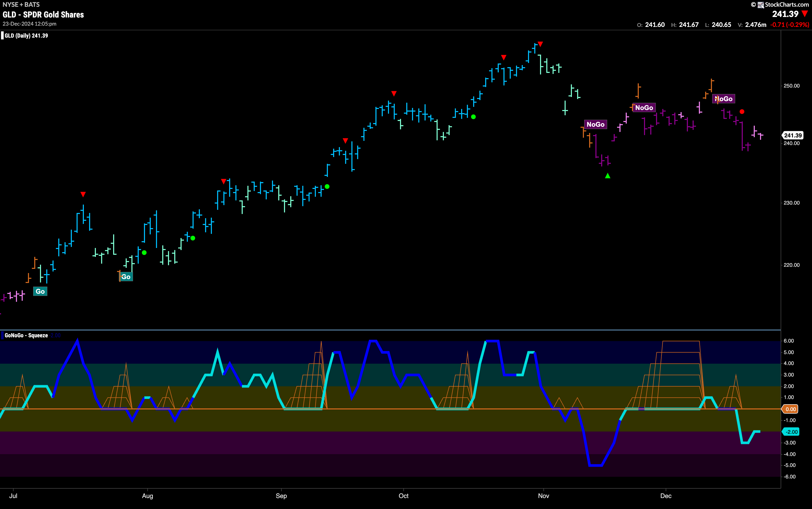Click the Nov date axis label
Image resolution: width=812 pixels, height=509 pixels.
pyautogui.click(x=543, y=496)
